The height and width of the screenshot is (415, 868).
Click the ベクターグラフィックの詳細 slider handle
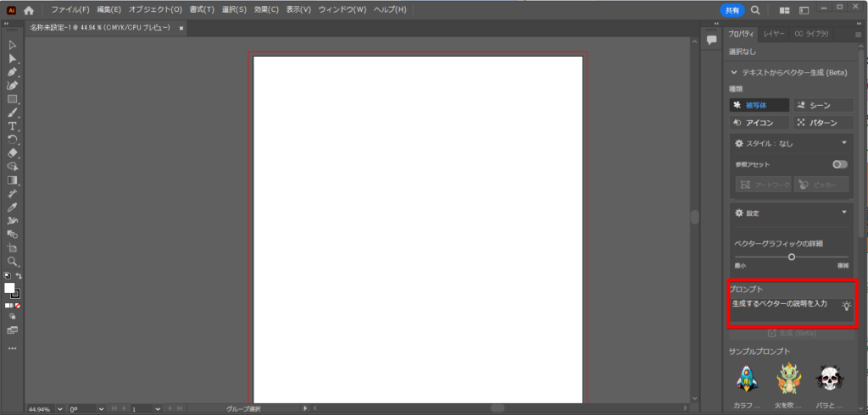pos(792,257)
